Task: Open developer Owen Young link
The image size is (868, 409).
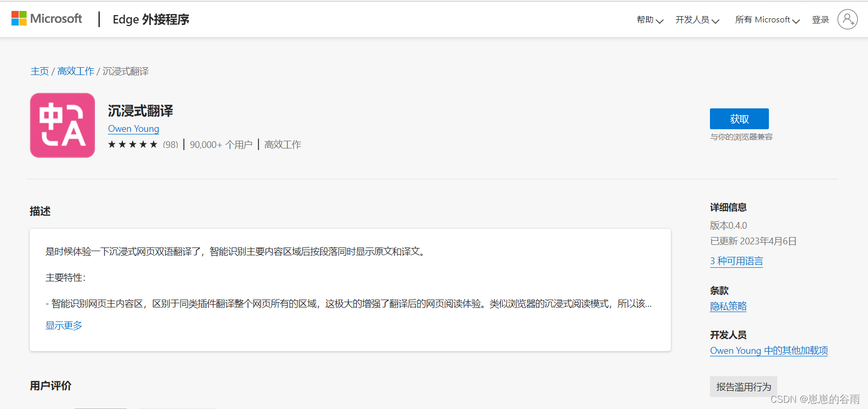Action: 134,129
